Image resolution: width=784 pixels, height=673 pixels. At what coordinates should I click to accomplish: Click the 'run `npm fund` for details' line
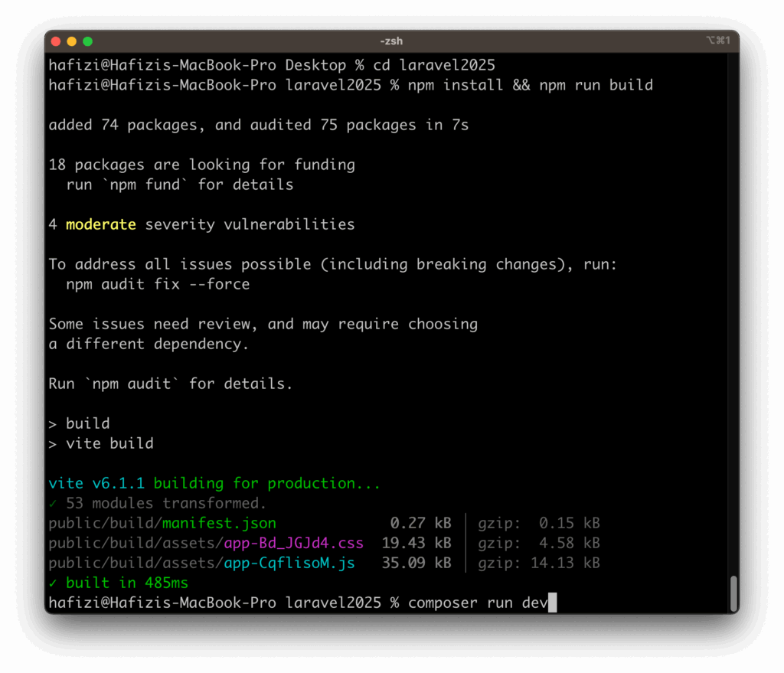coord(179,185)
